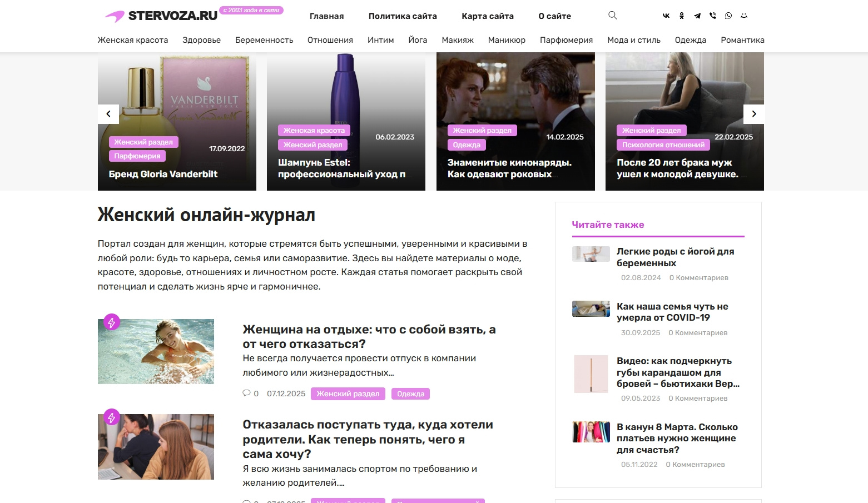The image size is (868, 503).
Task: Click the lightning badge on the swimming woman photo
Action: (112, 322)
